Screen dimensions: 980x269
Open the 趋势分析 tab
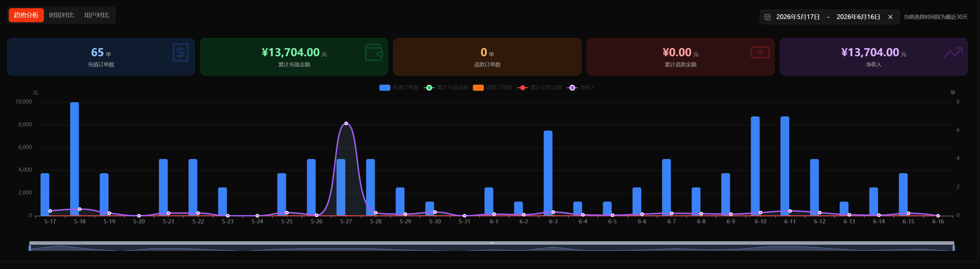click(26, 15)
